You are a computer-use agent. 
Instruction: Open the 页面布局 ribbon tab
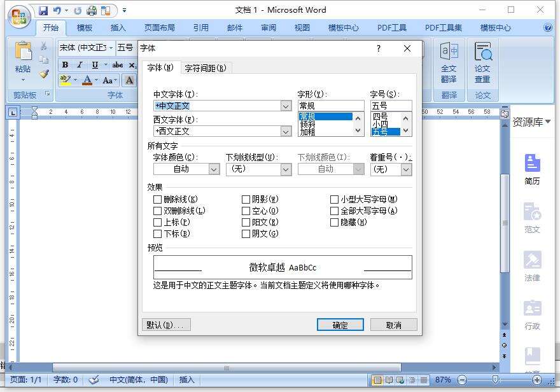[x=159, y=27]
